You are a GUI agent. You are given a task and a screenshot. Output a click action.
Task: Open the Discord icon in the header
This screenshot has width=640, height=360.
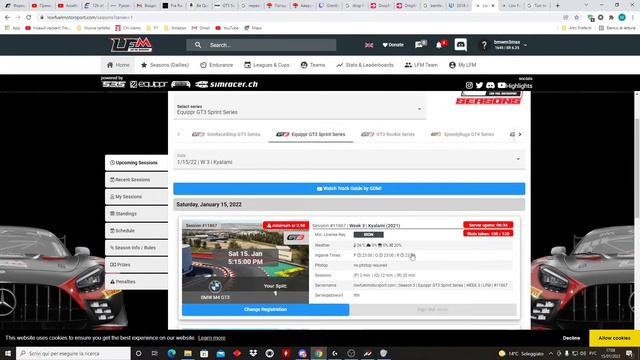click(x=460, y=44)
